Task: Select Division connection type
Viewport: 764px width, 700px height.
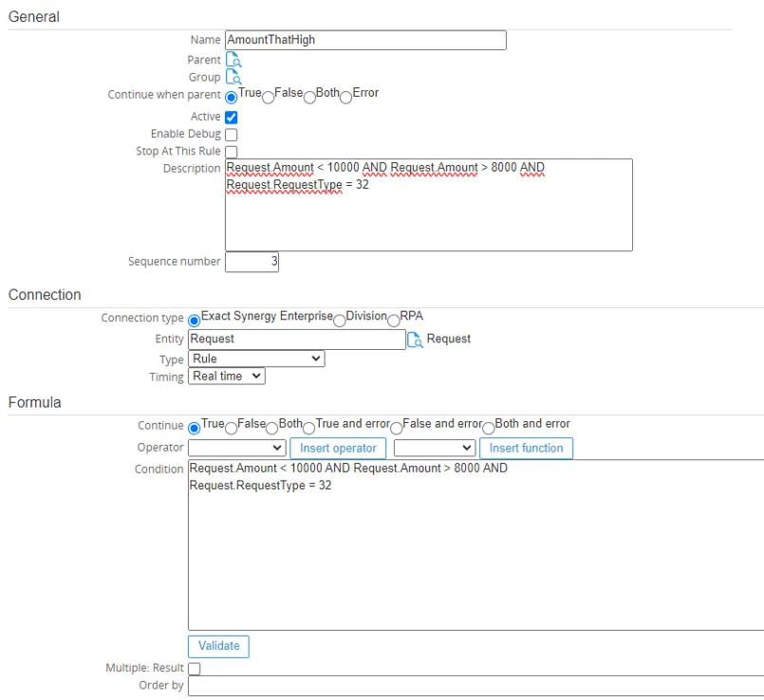Action: (x=340, y=320)
